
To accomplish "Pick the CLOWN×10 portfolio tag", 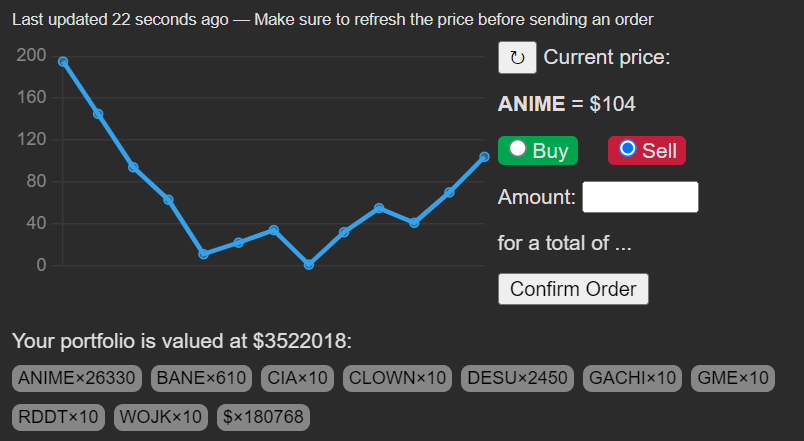I will (397, 378).
